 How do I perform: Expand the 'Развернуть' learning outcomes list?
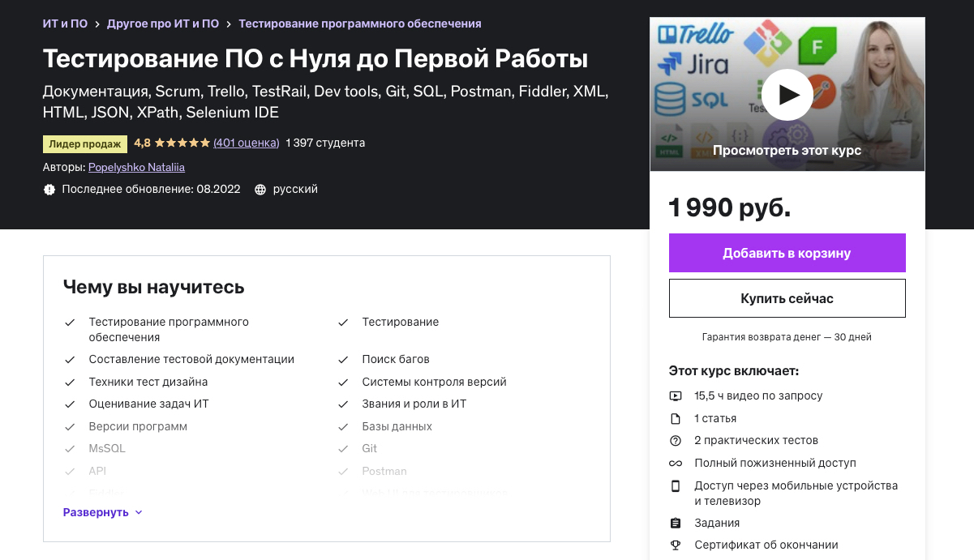click(101, 512)
